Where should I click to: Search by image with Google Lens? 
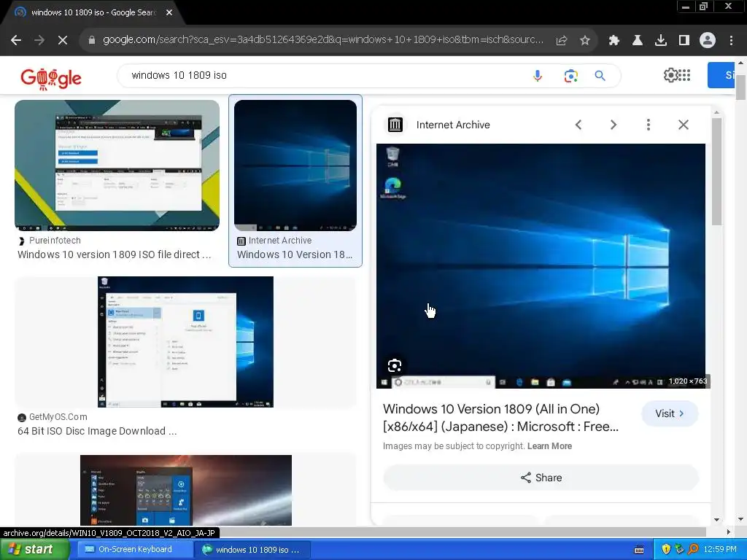click(570, 76)
